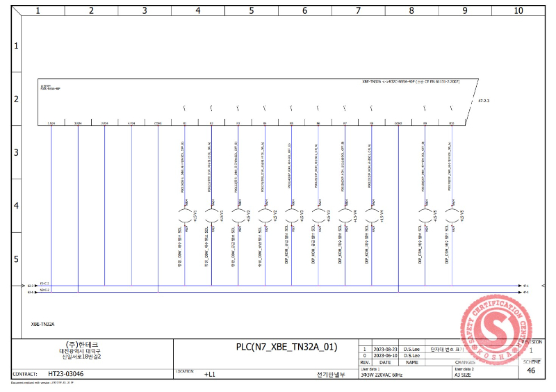
Task: Click row header 5 on the left ruler
Action: click(x=16, y=259)
